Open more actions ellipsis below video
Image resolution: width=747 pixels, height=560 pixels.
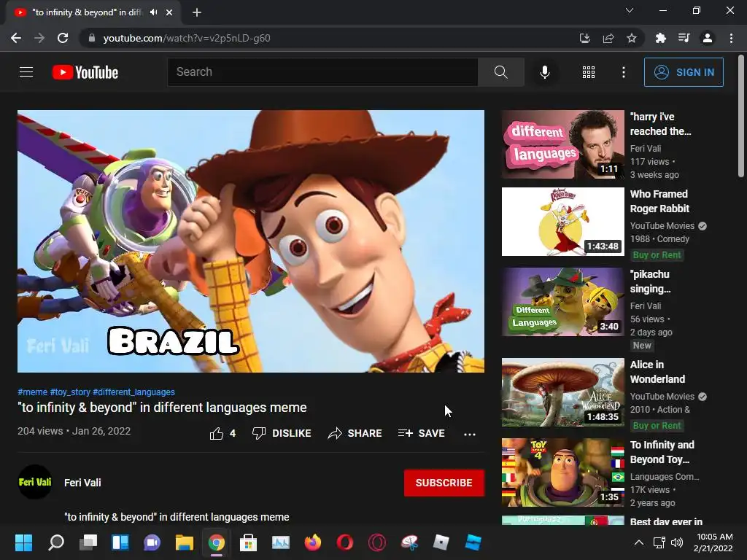coord(470,434)
